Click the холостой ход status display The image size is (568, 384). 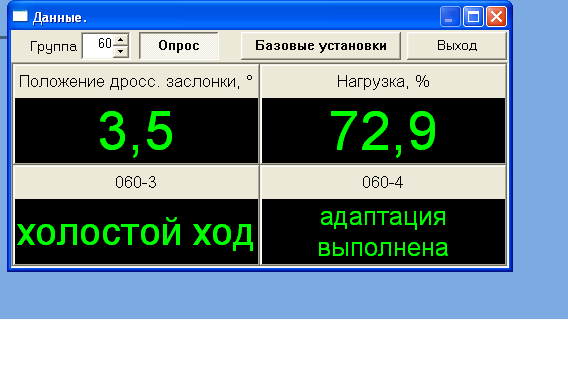(x=136, y=231)
